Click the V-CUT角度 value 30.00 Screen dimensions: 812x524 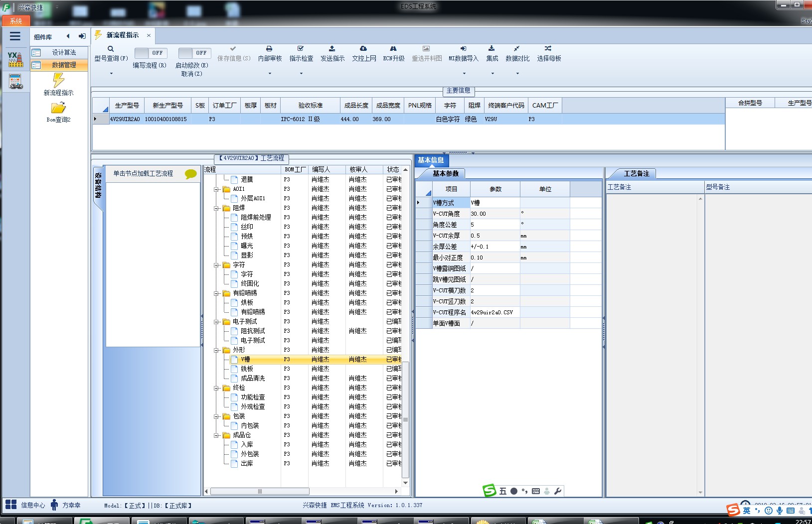(494, 214)
